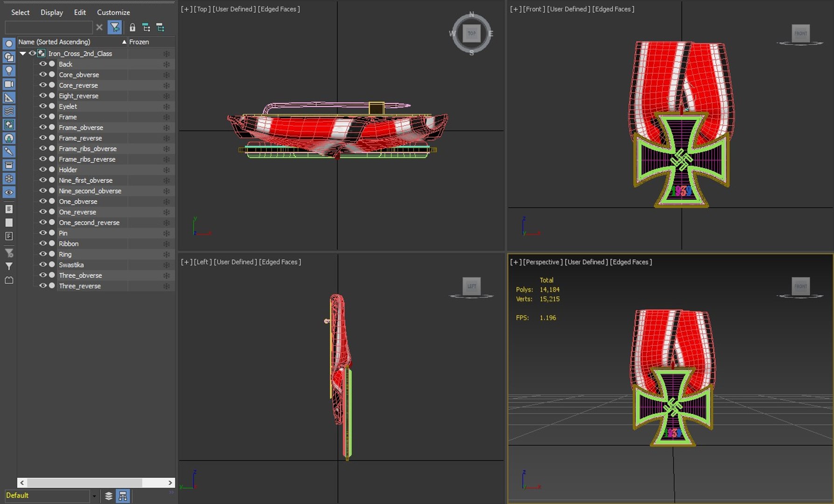Open the Left viewport view label menu

point(202,262)
